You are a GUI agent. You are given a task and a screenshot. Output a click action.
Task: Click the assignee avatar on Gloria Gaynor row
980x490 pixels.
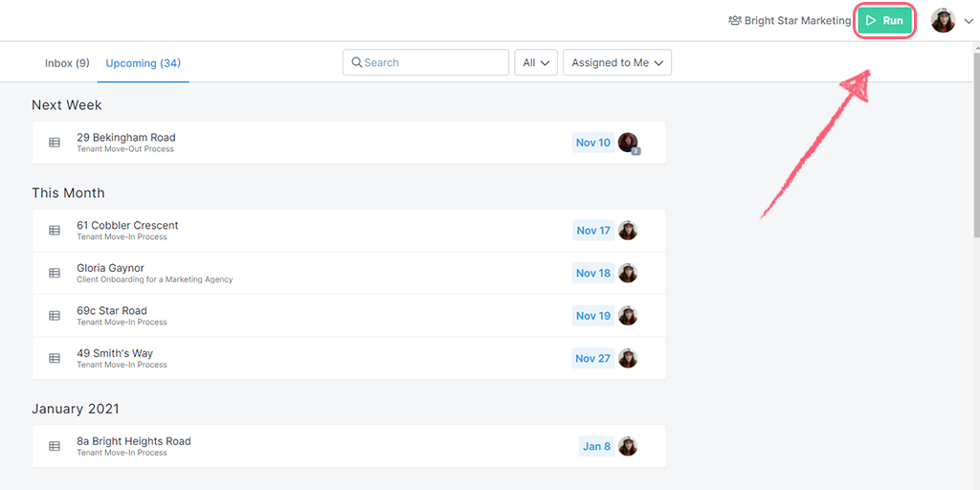pyautogui.click(x=628, y=273)
